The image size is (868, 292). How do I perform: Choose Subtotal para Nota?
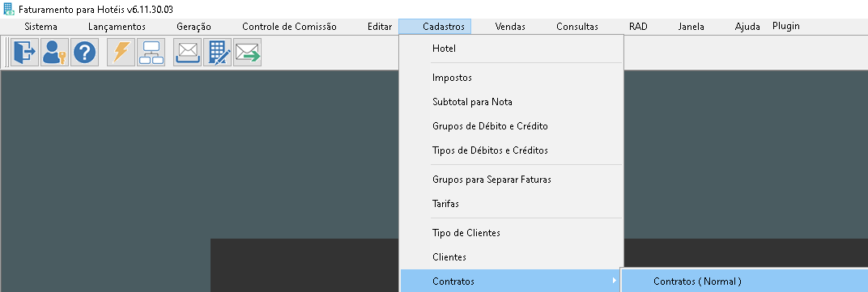click(x=512, y=102)
